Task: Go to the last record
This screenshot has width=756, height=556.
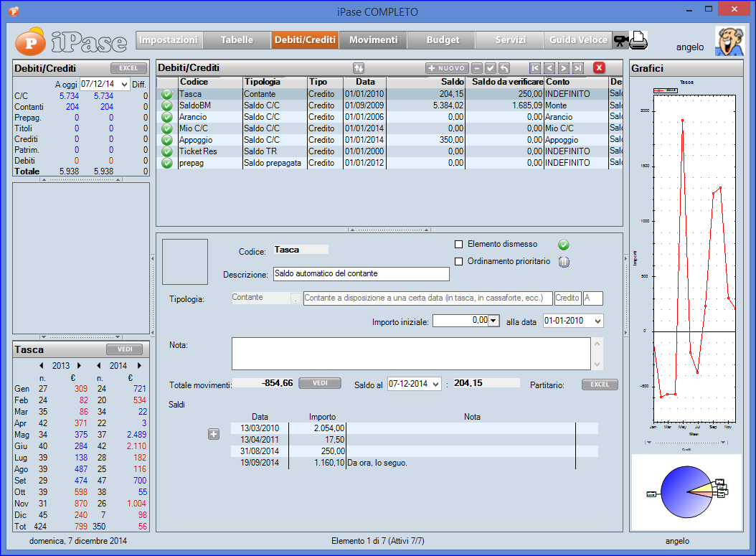Action: 578,68
